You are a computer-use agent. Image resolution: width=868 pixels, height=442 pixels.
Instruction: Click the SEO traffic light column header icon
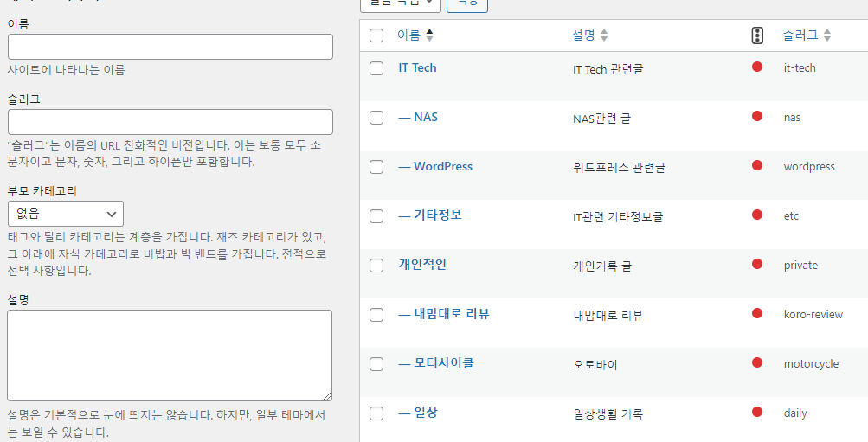pyautogui.click(x=757, y=35)
